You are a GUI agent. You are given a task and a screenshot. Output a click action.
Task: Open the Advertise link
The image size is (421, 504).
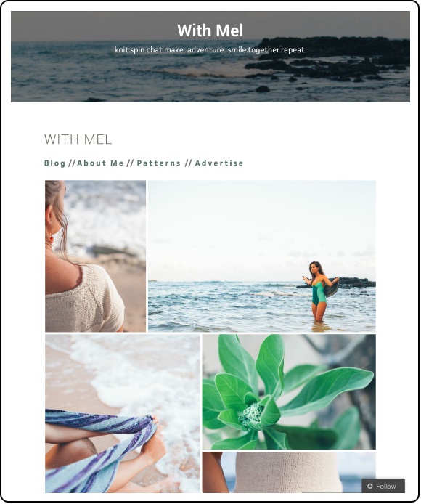pyautogui.click(x=219, y=163)
